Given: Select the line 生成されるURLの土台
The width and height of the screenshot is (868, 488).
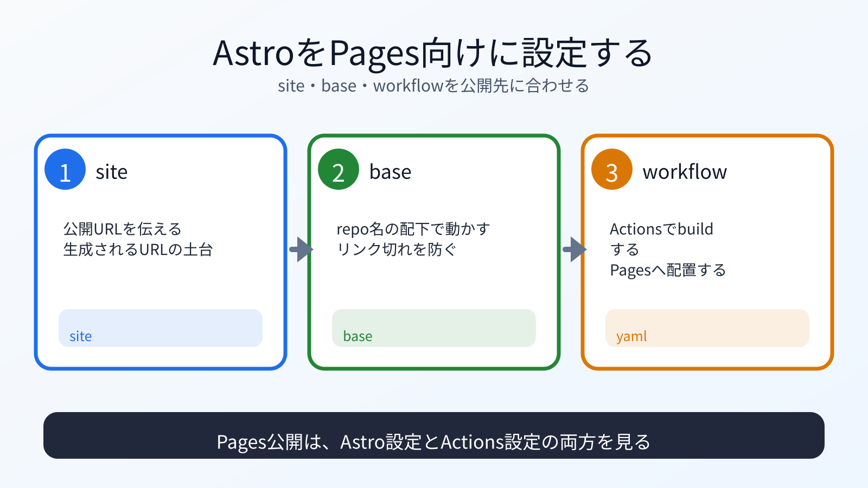Looking at the screenshot, I should [138, 249].
